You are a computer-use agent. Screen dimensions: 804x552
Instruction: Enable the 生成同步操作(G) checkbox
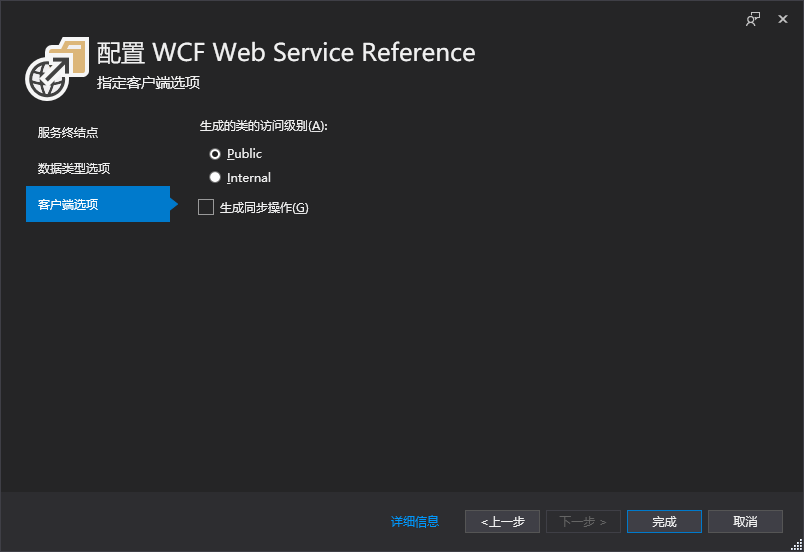coord(206,208)
